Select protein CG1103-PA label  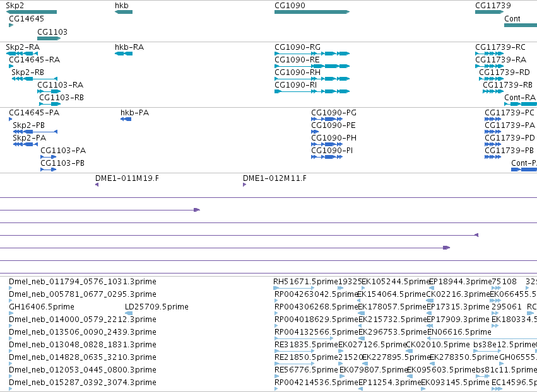(x=63, y=151)
